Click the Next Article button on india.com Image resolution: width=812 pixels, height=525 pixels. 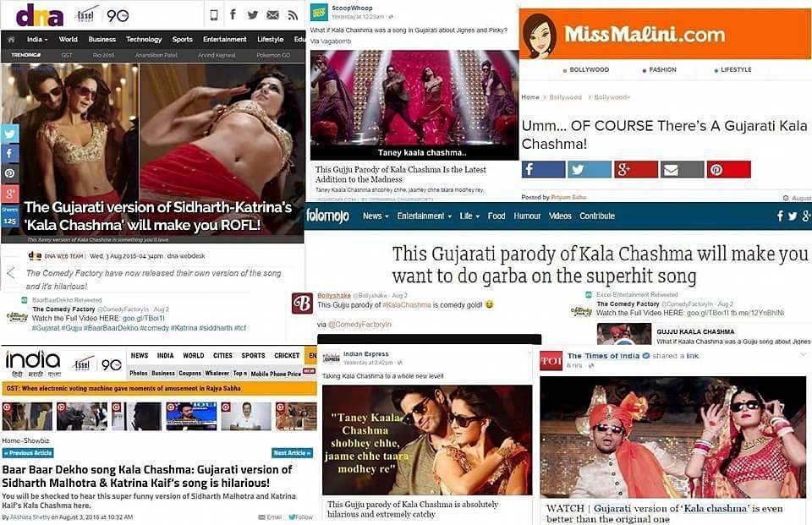tap(292, 453)
